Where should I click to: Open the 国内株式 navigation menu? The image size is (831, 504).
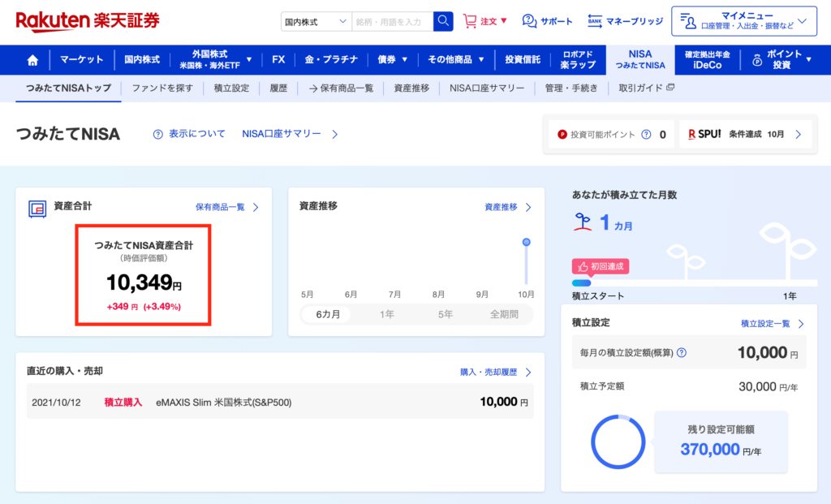[x=142, y=60]
